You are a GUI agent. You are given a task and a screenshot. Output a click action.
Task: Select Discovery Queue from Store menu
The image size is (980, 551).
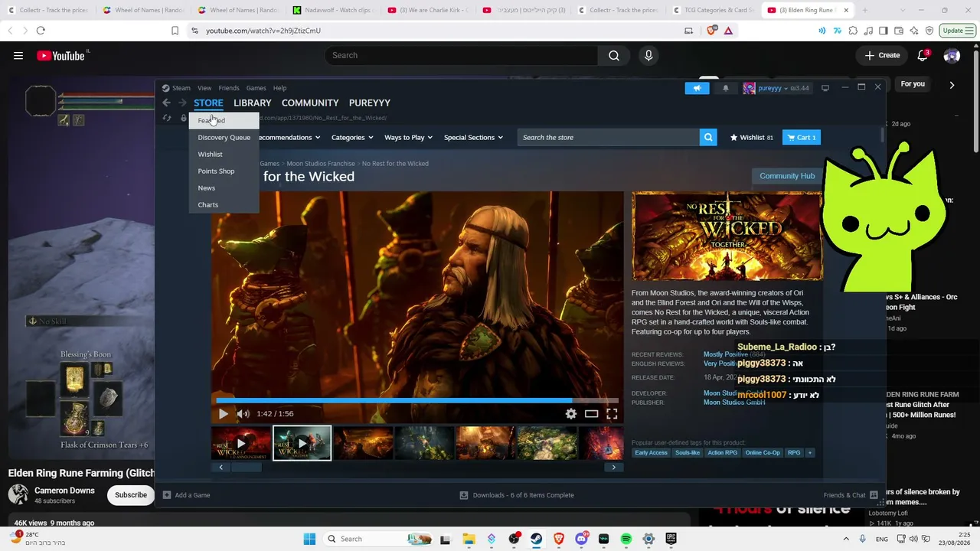click(224, 138)
